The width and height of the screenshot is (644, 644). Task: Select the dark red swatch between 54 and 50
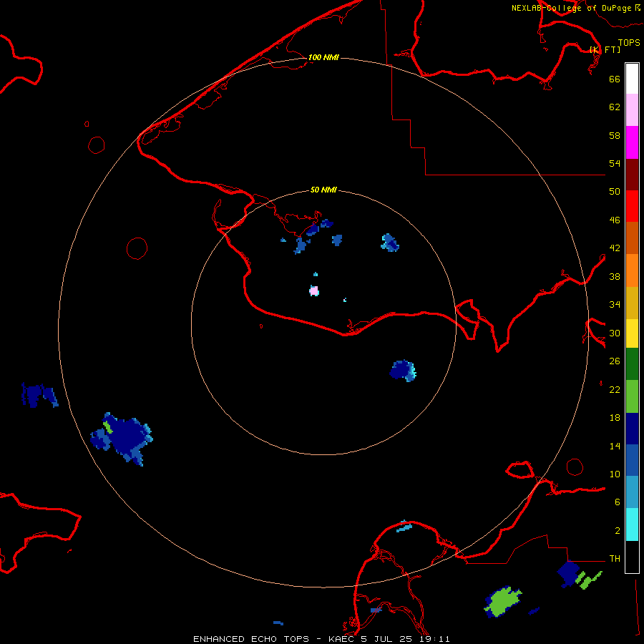coord(632,174)
